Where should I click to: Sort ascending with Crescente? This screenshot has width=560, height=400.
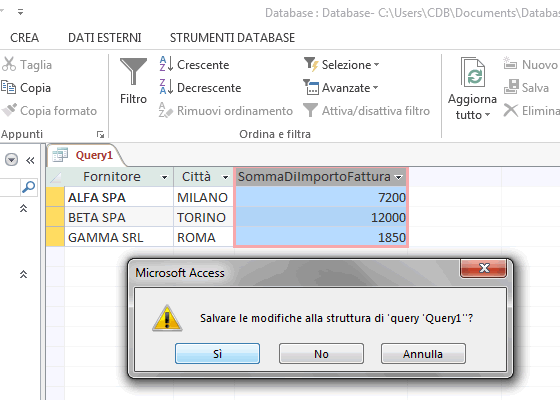click(194, 65)
